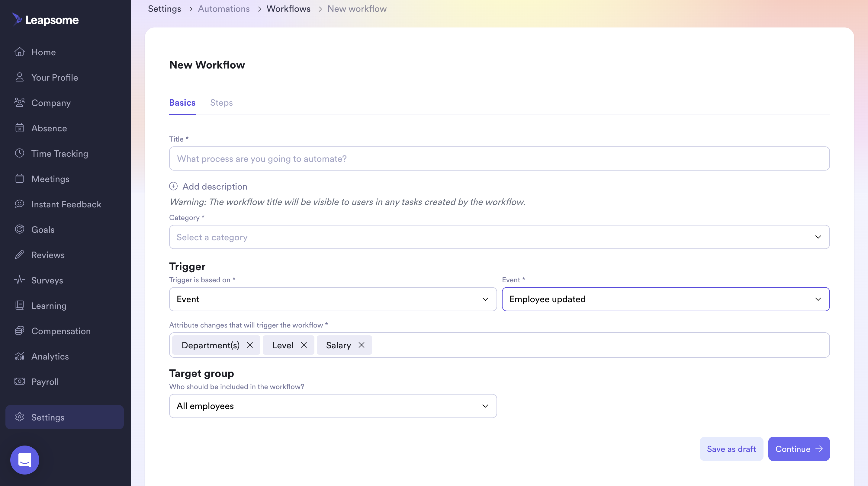The height and width of the screenshot is (486, 868).
Task: Click the Leapsome logo
Action: 45,20
